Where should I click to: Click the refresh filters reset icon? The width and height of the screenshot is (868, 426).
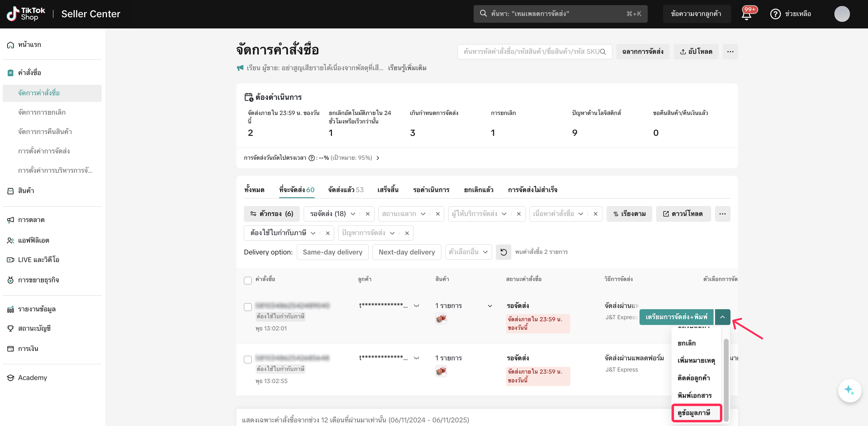coord(504,252)
